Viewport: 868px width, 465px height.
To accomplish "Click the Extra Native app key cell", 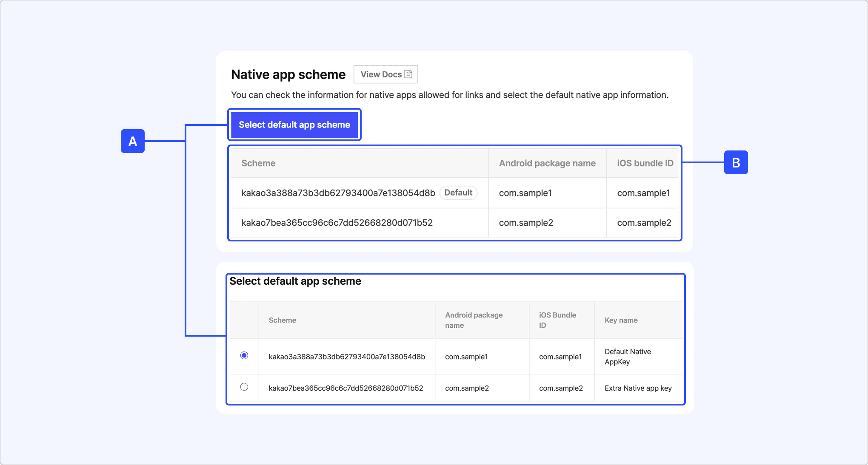I will (x=638, y=388).
